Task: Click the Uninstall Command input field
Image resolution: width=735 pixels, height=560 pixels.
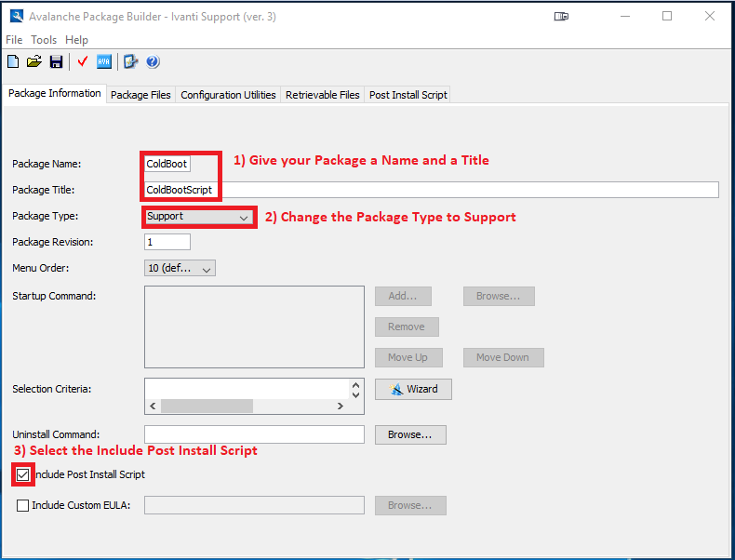Action: coord(254,434)
